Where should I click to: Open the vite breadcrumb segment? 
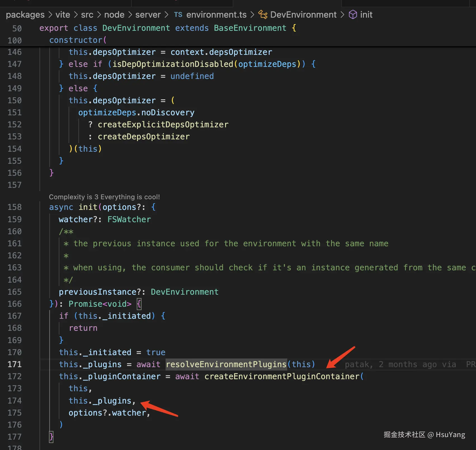tap(63, 15)
